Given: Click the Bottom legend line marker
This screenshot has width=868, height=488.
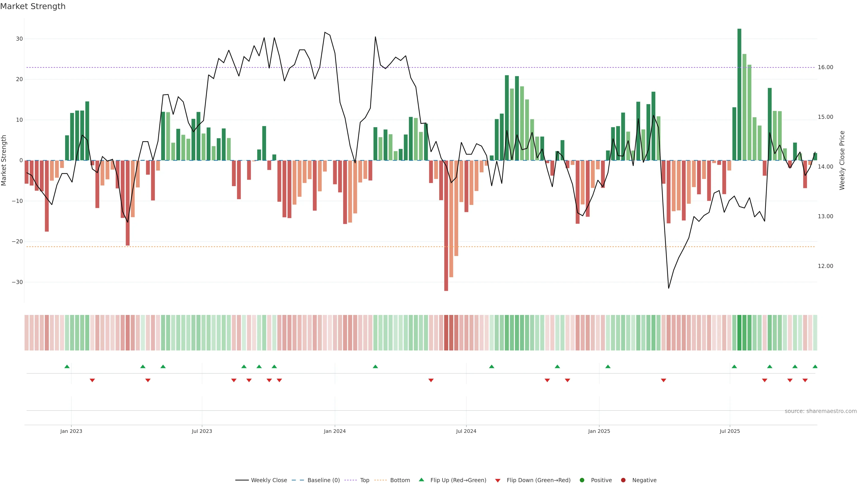Looking at the screenshot, I should (x=380, y=480).
